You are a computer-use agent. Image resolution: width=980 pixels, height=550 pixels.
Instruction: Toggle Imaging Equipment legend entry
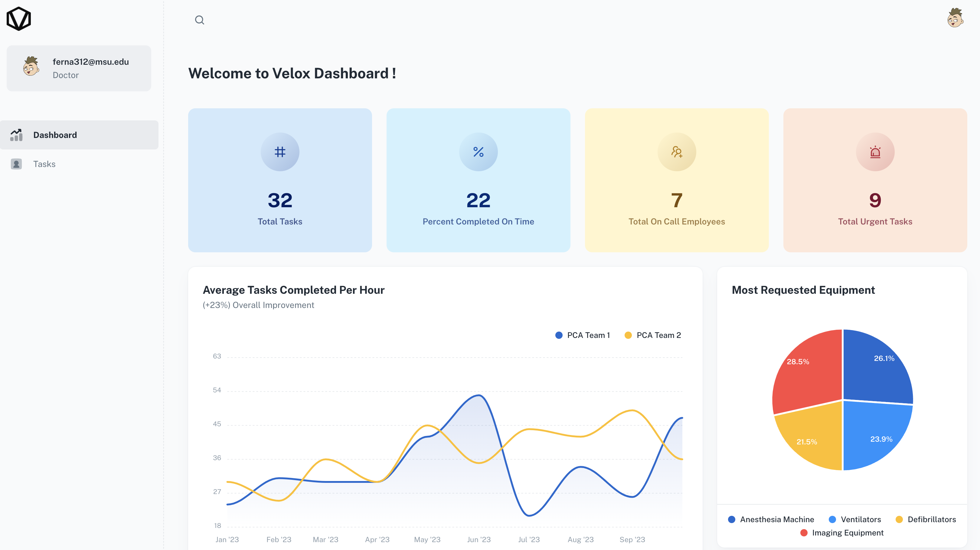point(842,532)
